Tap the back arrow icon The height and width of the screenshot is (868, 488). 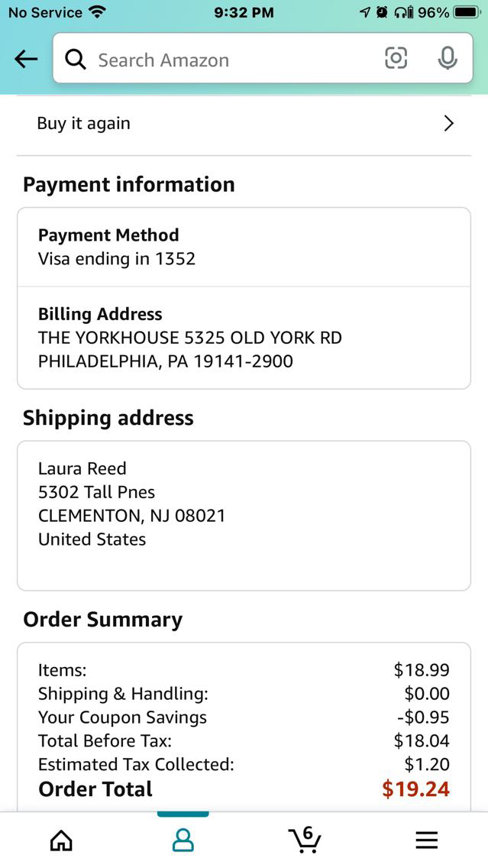26,60
